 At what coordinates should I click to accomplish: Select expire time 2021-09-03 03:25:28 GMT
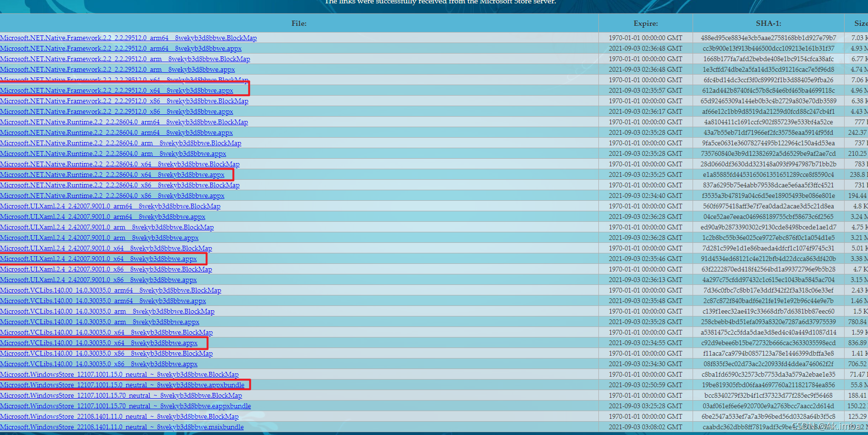point(646,406)
